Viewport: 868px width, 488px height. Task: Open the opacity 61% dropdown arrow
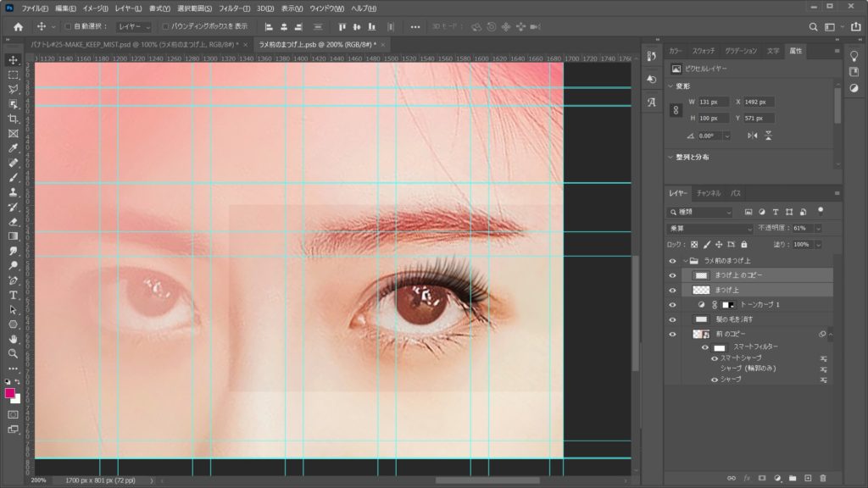point(818,229)
